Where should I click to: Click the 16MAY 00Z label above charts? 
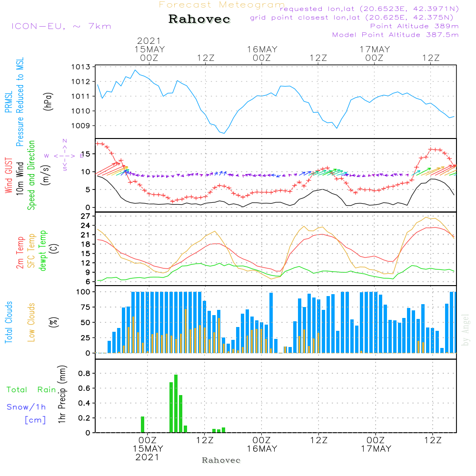(261, 53)
